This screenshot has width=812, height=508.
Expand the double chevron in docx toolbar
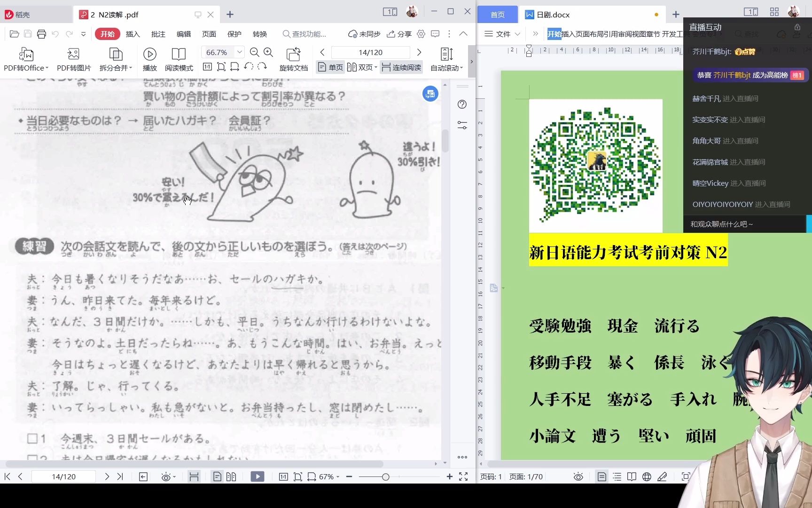coord(535,34)
